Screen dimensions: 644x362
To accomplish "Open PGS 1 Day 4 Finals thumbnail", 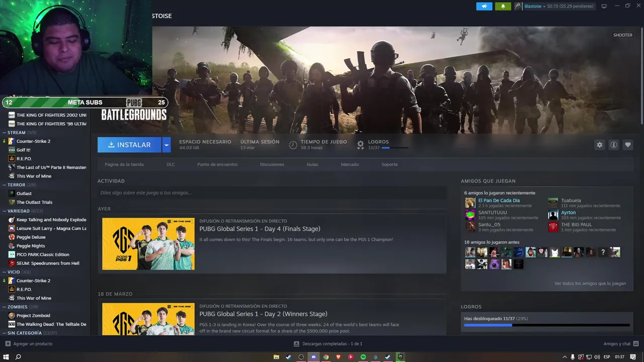I will tap(148, 244).
